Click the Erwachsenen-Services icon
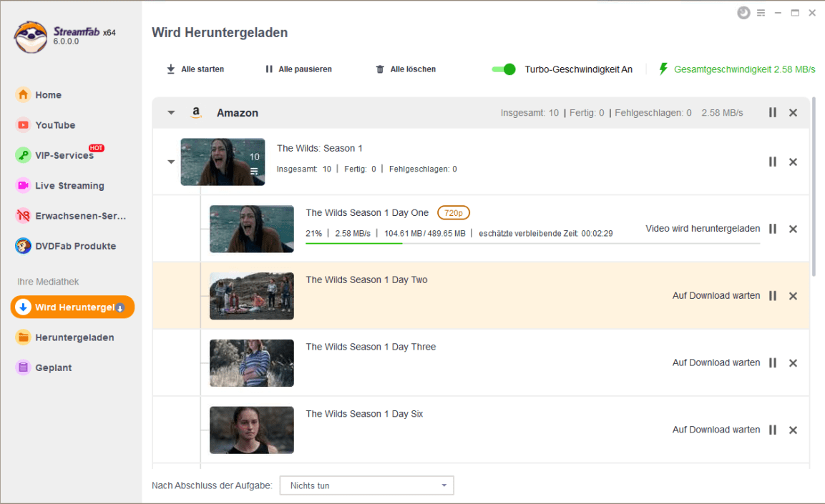The height and width of the screenshot is (504, 825). (x=23, y=215)
